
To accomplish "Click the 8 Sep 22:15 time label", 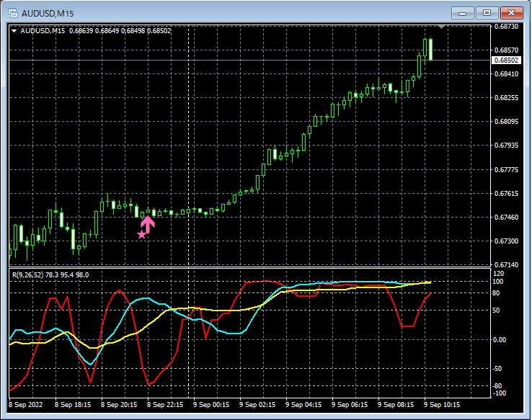I will tap(165, 405).
